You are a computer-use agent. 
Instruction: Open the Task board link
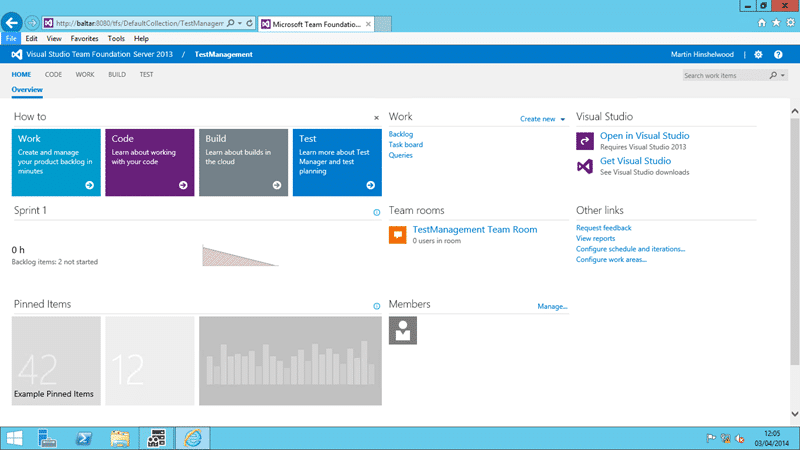[406, 145]
